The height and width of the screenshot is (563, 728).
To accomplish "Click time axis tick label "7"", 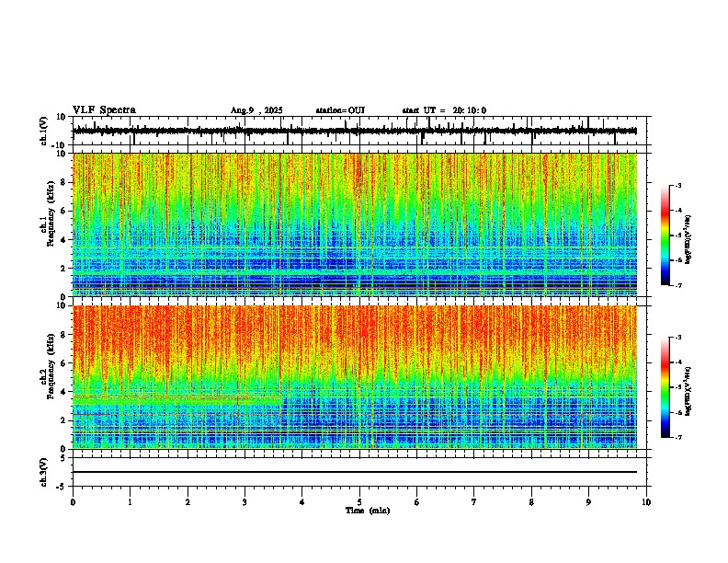I will pyautogui.click(x=474, y=502).
